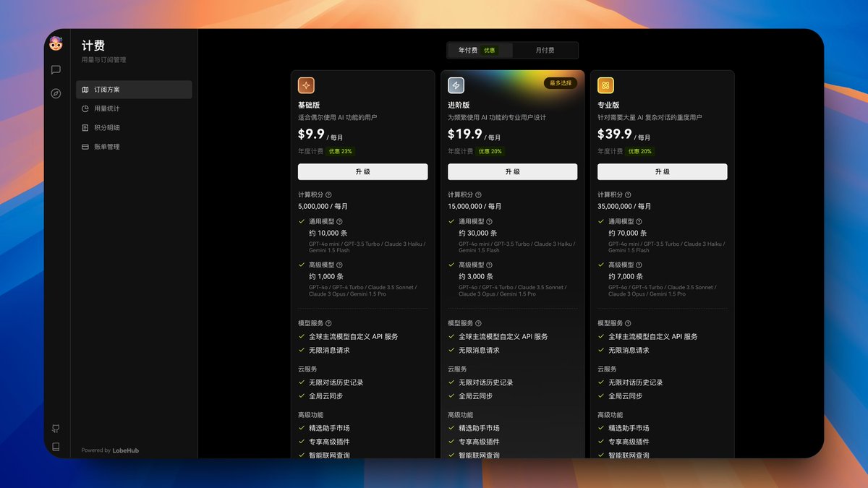Open the chat icon in the sidebar
The width and height of the screenshot is (868, 488).
[x=56, y=70]
